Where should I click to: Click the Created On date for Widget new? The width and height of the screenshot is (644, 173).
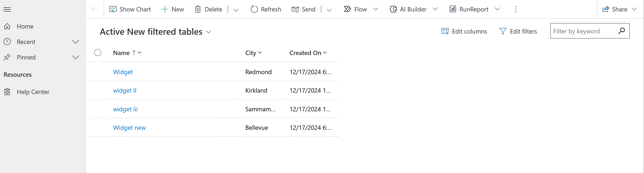pyautogui.click(x=310, y=128)
